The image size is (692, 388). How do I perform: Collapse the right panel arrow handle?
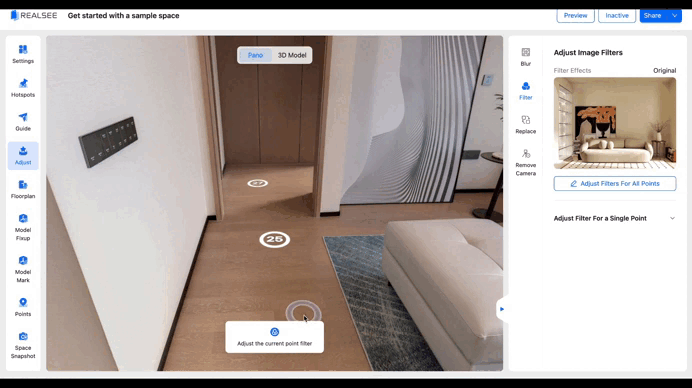click(x=502, y=309)
